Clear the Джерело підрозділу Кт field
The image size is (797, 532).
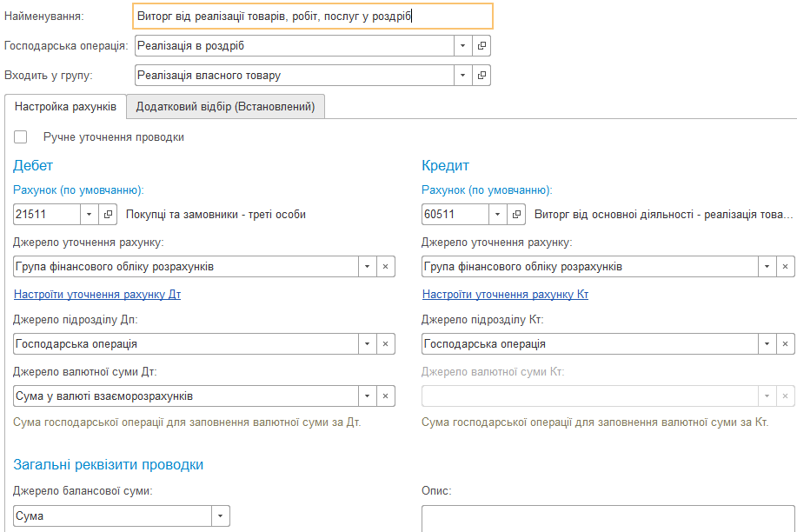pyautogui.click(x=785, y=344)
